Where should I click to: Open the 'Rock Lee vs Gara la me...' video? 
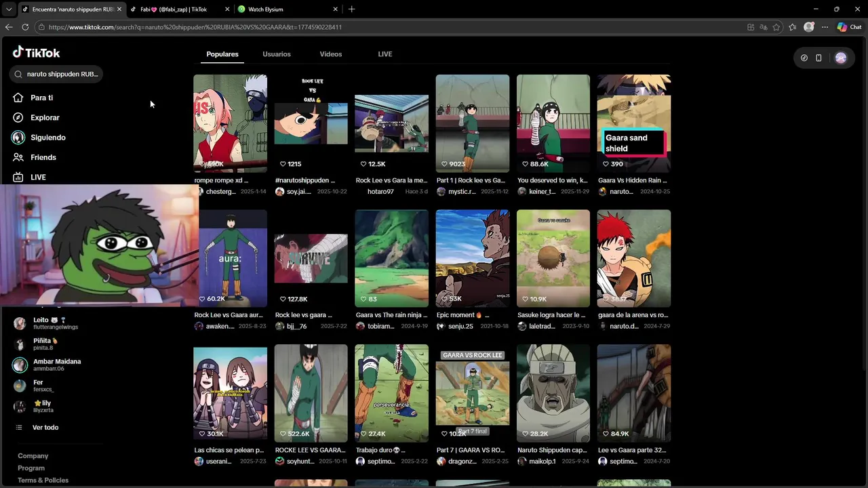click(391, 123)
